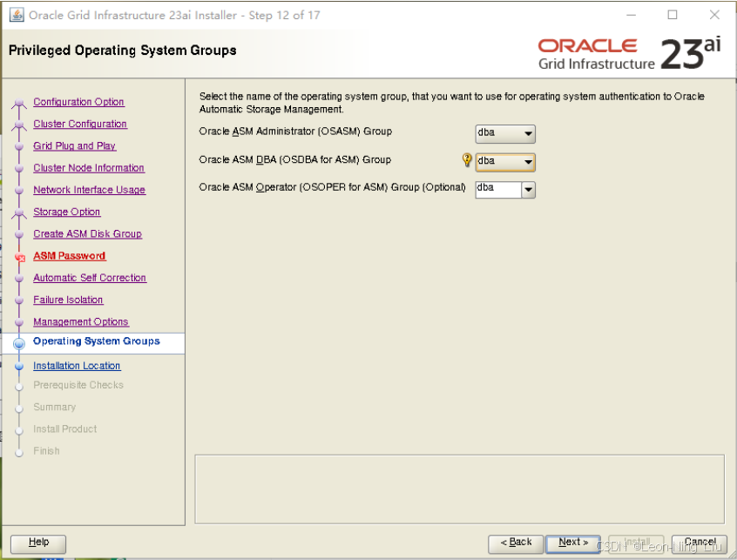
Task: Open the Cluster Node Information step
Action: point(89,168)
